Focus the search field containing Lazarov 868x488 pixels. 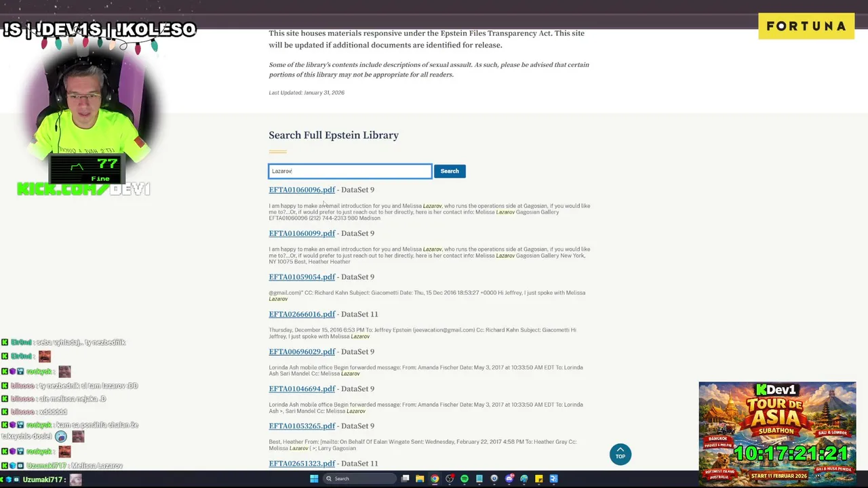(x=350, y=171)
